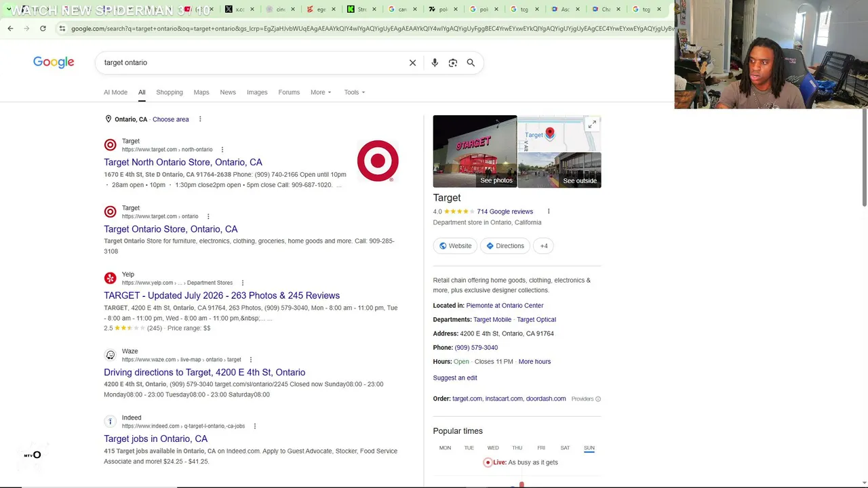Click the Yelp favicon
868x488 pixels.
(110, 279)
